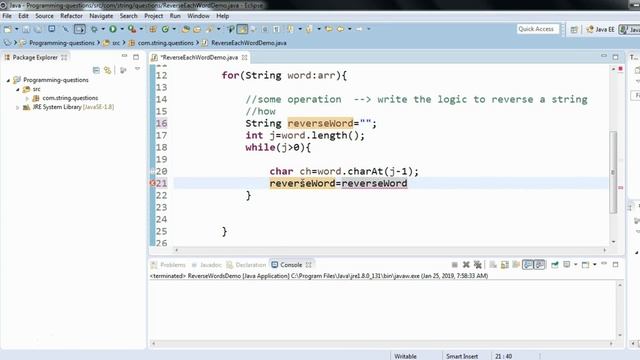The width and height of the screenshot is (640, 360).
Task: Open the Project menu
Action: tap(153, 16)
